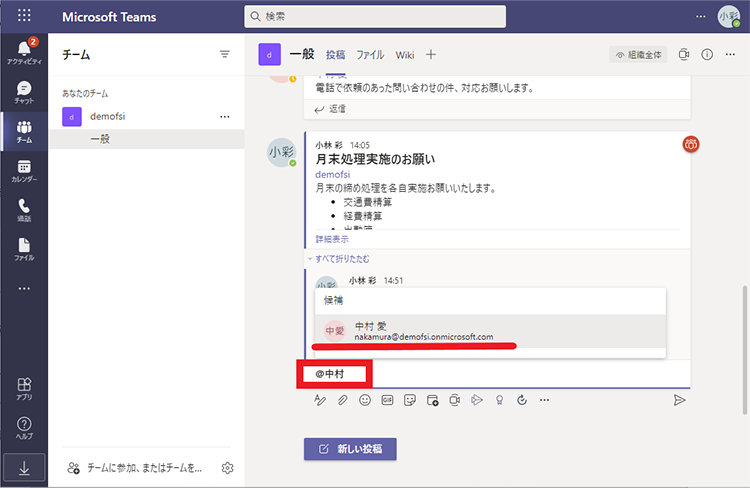The height and width of the screenshot is (488, 750).
Task: Switch to the ファイル tab
Action: 370,55
